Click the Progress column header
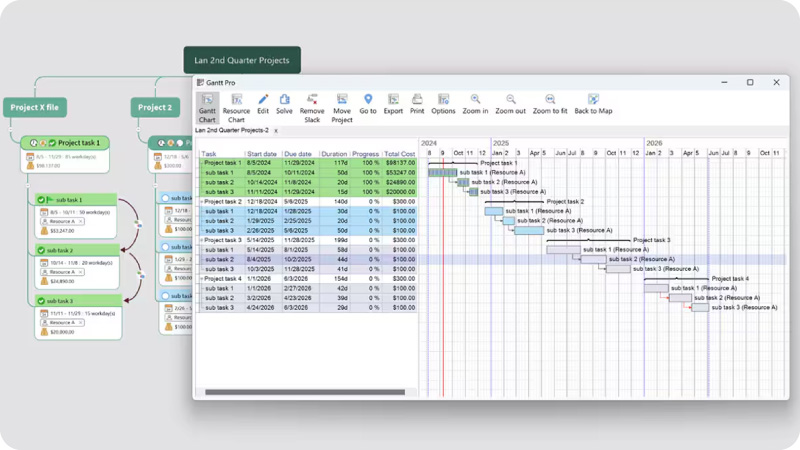This screenshot has height=450, width=800. point(365,154)
